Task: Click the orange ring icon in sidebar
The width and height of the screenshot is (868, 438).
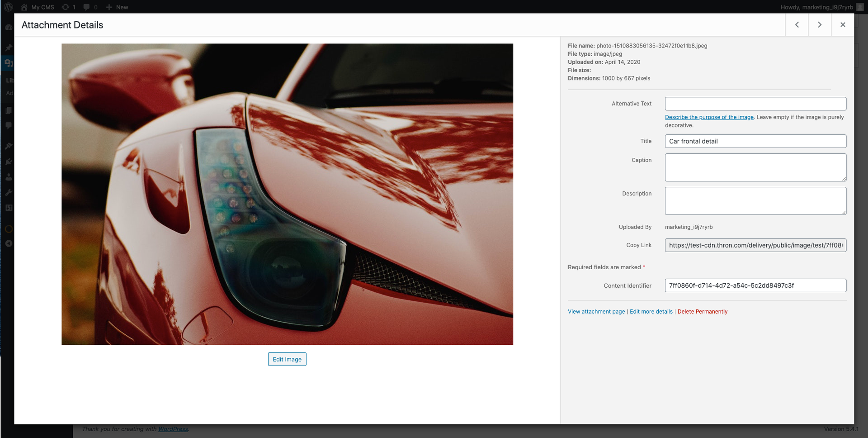Action: (8, 229)
